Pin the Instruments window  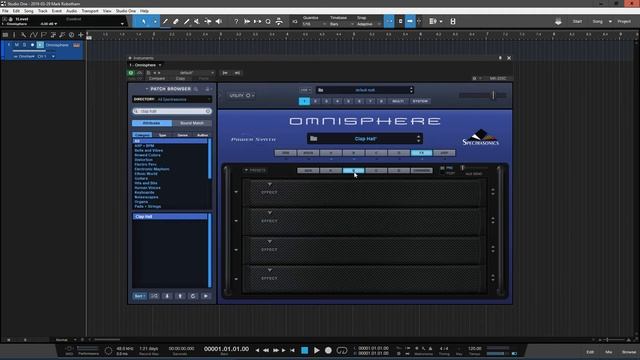[x=500, y=58]
